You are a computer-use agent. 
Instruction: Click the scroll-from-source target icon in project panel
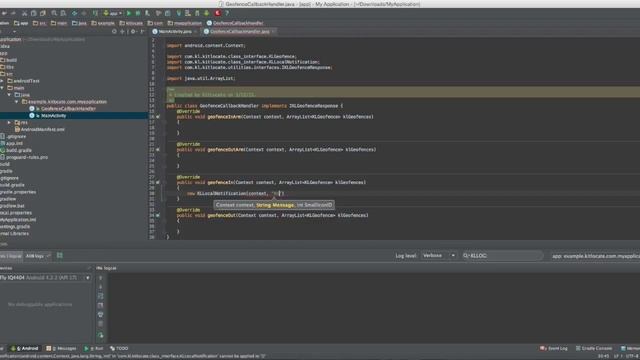tap(114, 31)
